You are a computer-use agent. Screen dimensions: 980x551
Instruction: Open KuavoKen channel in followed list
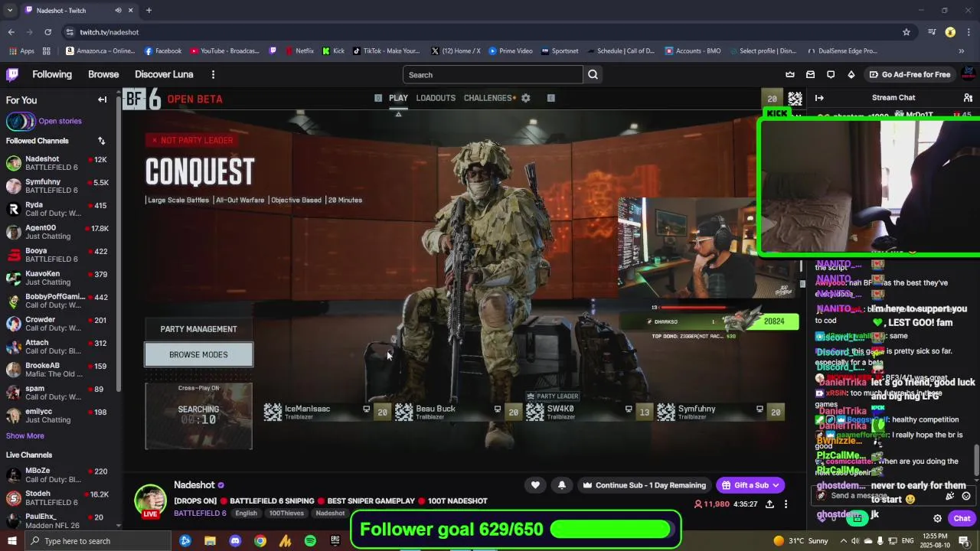tap(57, 278)
